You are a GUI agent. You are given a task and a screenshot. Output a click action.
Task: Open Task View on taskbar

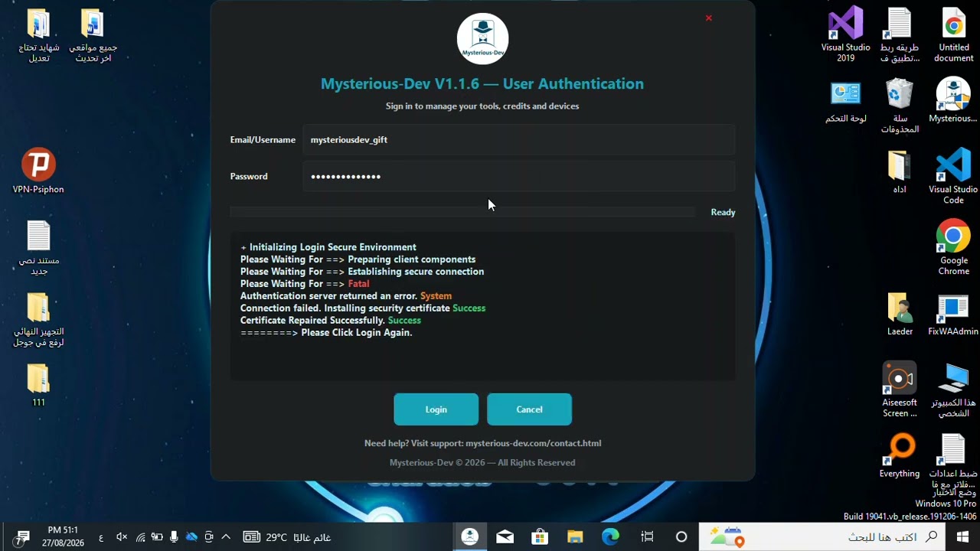[x=647, y=537]
